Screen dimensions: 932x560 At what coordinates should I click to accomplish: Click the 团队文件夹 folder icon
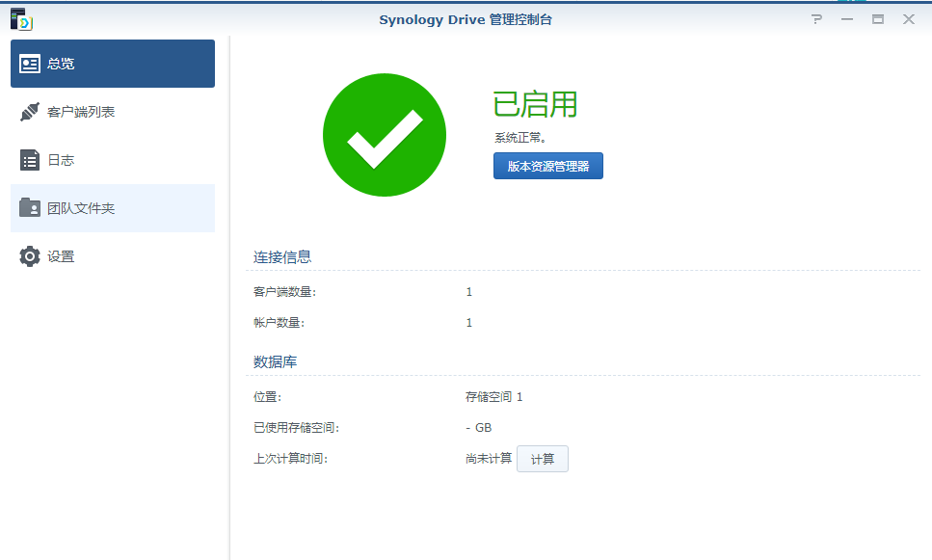pos(30,207)
